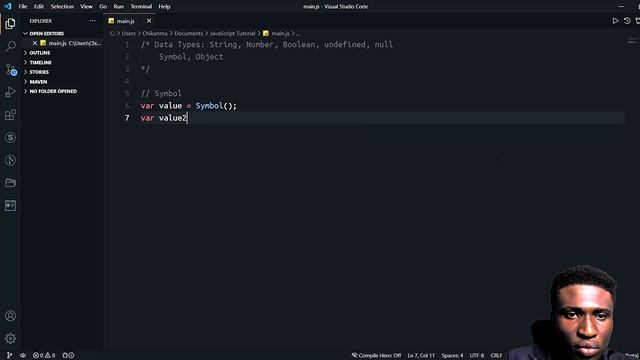Click the Symbol() call on line 6

(216, 106)
